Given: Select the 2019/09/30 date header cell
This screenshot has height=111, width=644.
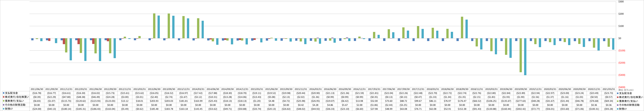Looking at the screenshot, I should tap(521, 89).
